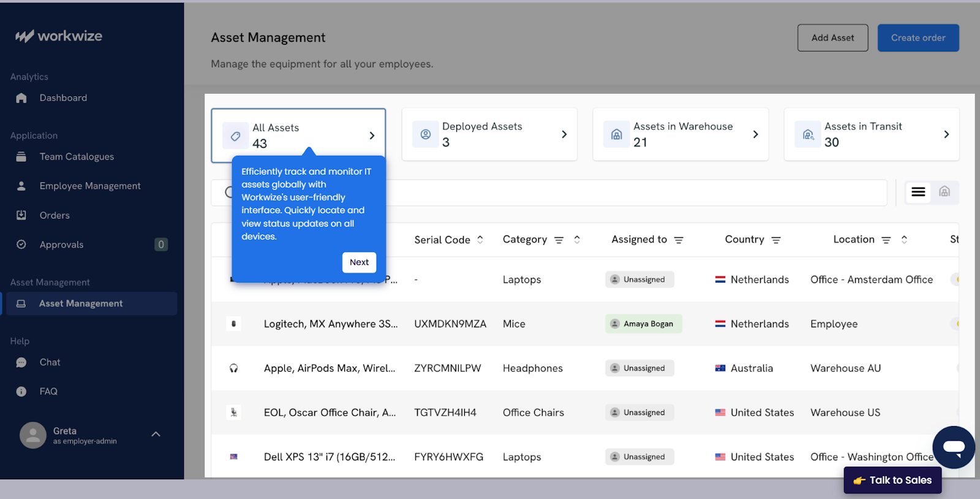Click the AirPods Max headphones thumbnail

pyautogui.click(x=233, y=368)
